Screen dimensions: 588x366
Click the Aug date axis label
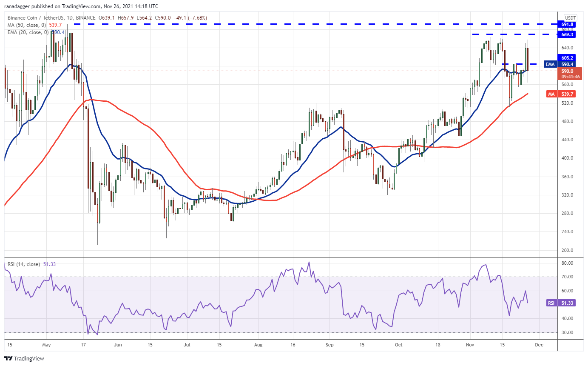(x=258, y=345)
